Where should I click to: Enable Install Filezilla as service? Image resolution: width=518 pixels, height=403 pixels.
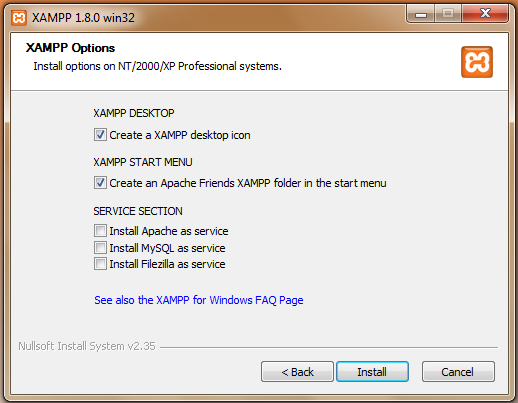pyautogui.click(x=100, y=264)
